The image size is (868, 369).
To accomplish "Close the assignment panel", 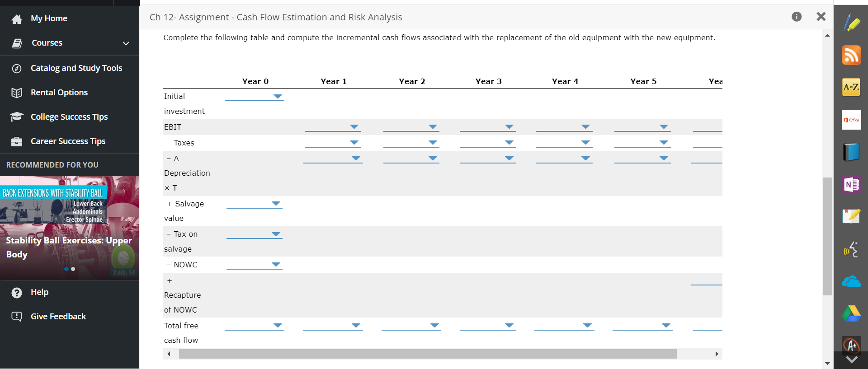I will tap(821, 17).
